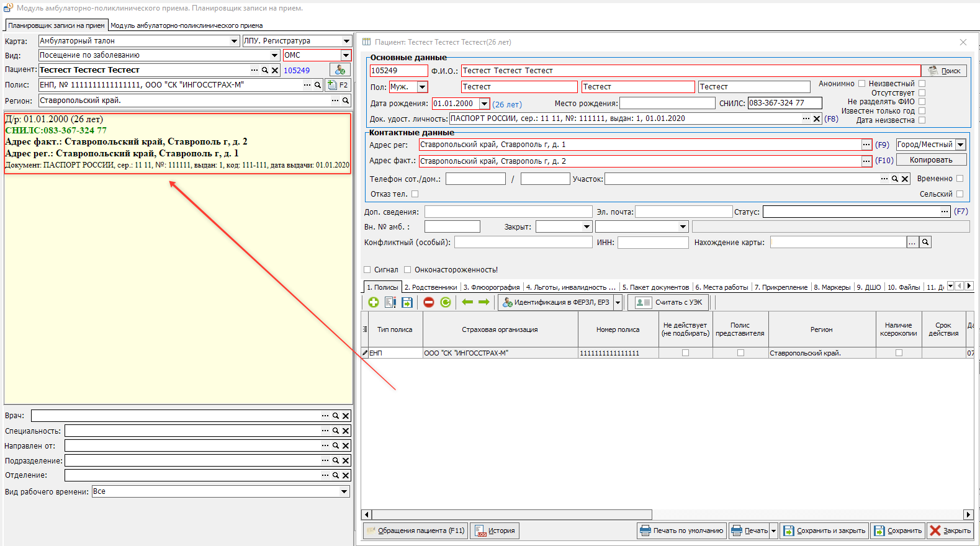Screen dimensions: 980x546
Task: Clear the Пациент field with the X icon
Action: point(275,70)
